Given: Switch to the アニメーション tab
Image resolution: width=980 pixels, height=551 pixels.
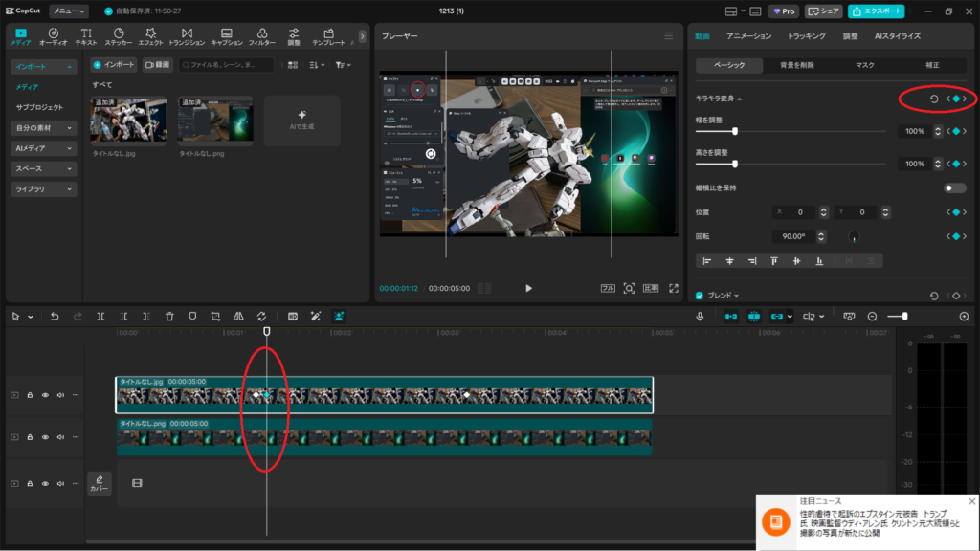Looking at the screenshot, I should pos(748,36).
